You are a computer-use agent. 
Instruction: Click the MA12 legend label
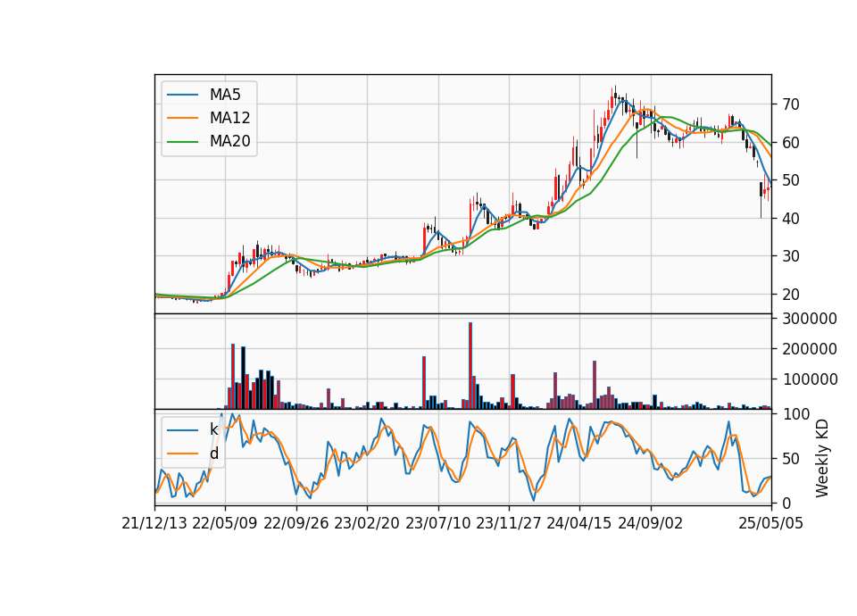click(x=229, y=118)
